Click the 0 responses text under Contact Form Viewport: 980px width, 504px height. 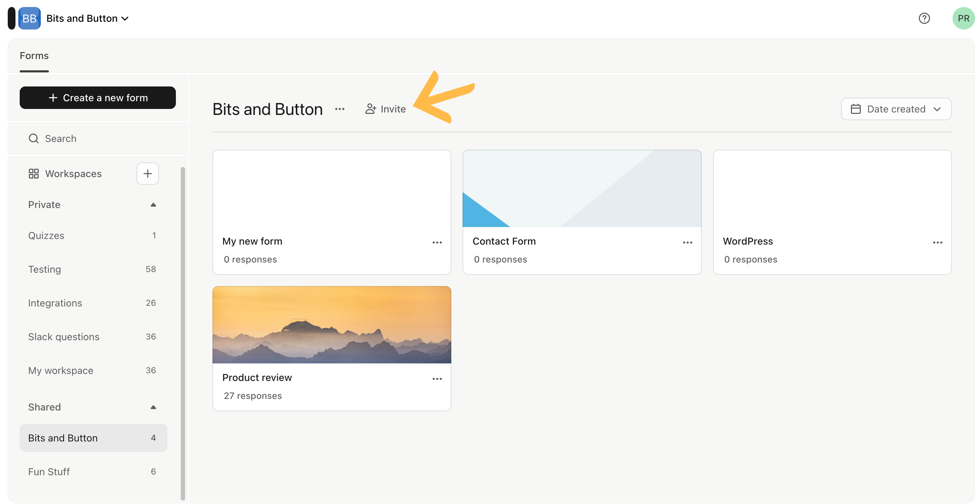coord(500,259)
